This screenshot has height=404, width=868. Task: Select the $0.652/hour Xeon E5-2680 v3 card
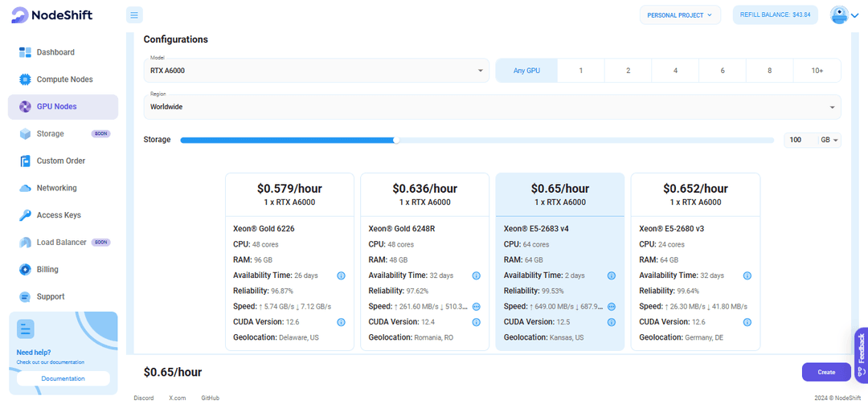tap(695, 261)
